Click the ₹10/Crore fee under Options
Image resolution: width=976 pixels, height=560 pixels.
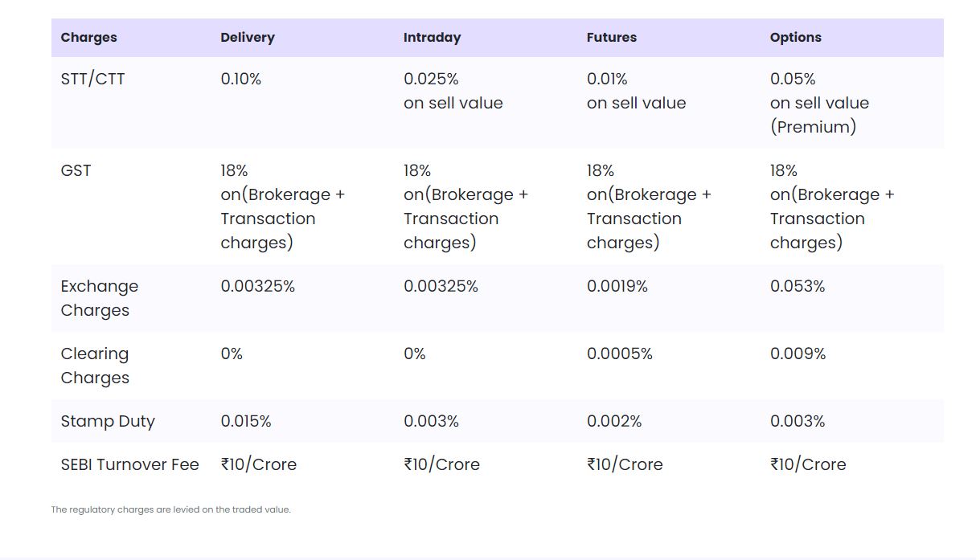(807, 465)
